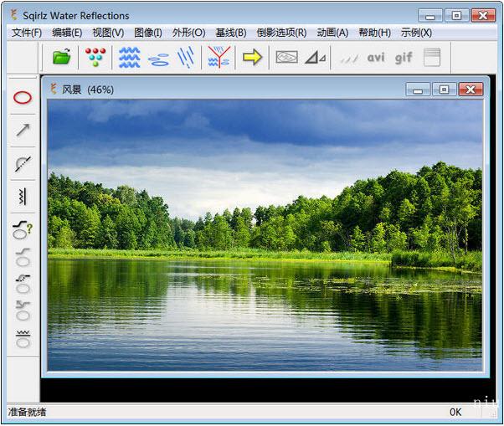This screenshot has width=504, height=426.
Task: Select the diagonal arrow tool
Action: tap(23, 130)
